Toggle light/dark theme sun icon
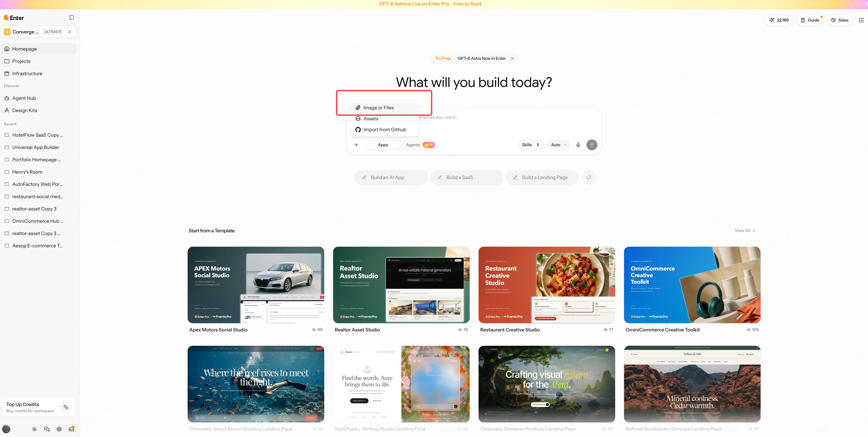 coord(34,429)
